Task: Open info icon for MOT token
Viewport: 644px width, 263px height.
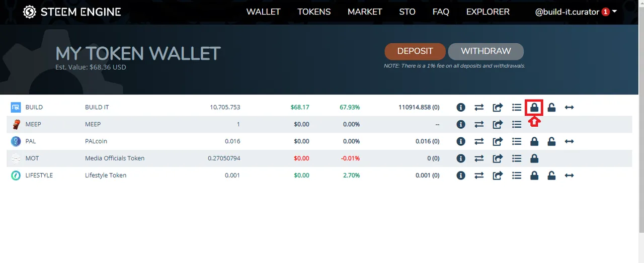Action: coord(461,158)
